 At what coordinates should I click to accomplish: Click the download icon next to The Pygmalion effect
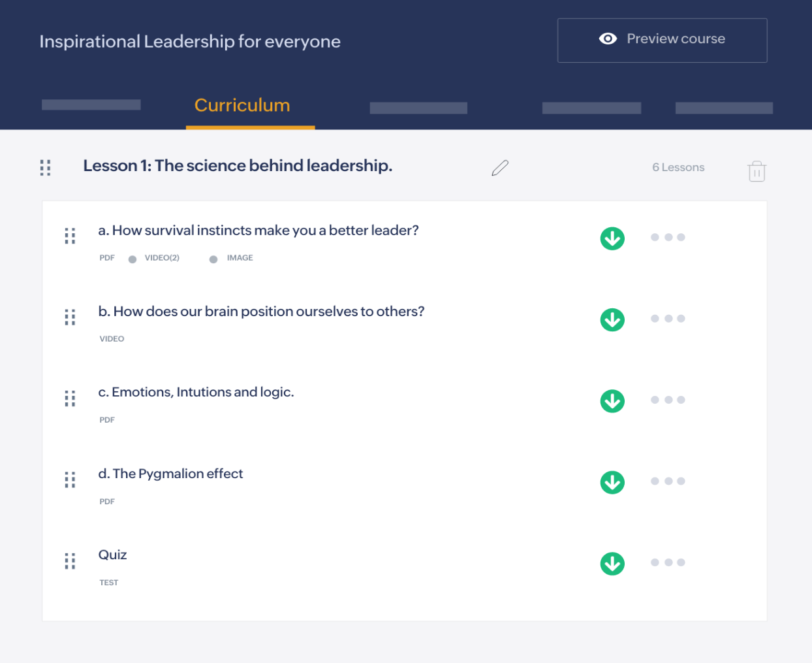(x=612, y=482)
